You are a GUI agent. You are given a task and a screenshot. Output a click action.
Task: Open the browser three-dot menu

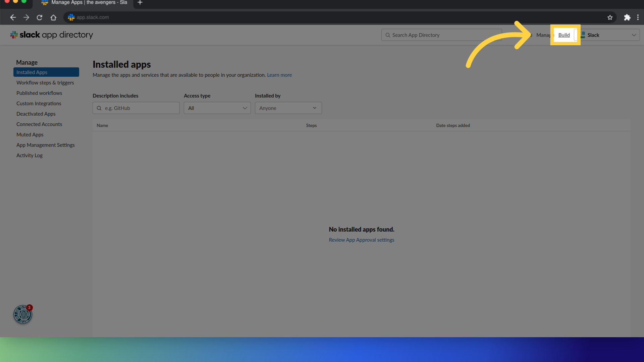coord(638,17)
